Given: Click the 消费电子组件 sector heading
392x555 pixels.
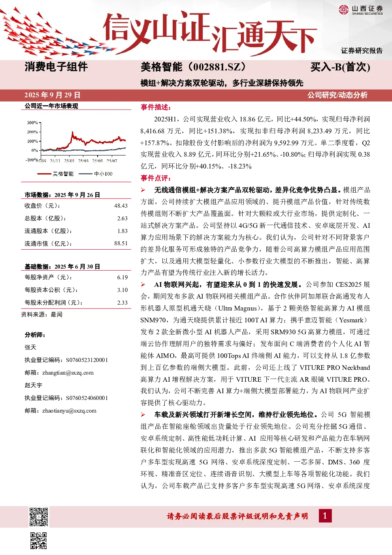Looking at the screenshot, I should [56, 66].
